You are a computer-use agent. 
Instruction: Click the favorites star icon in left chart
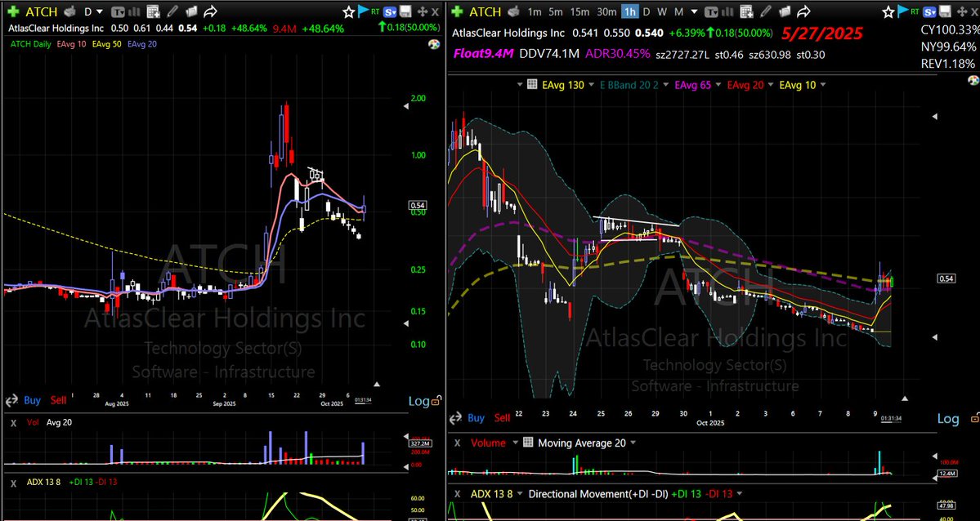pyautogui.click(x=349, y=12)
